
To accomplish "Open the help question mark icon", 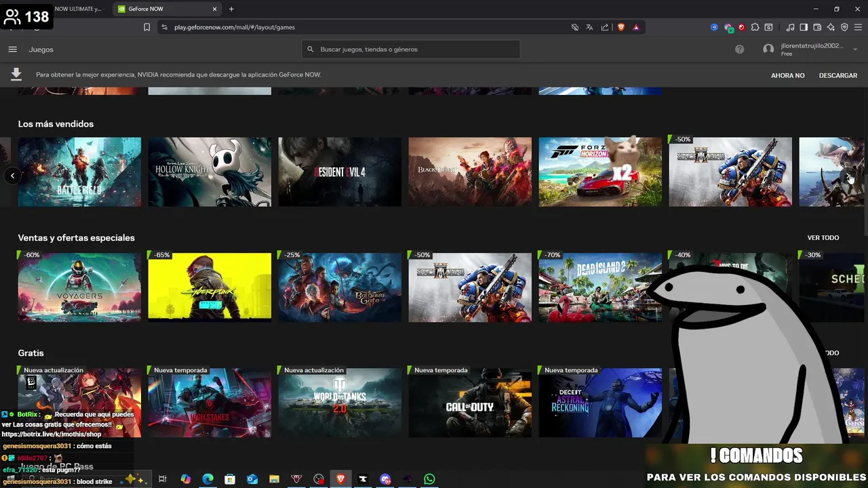I will (x=740, y=49).
